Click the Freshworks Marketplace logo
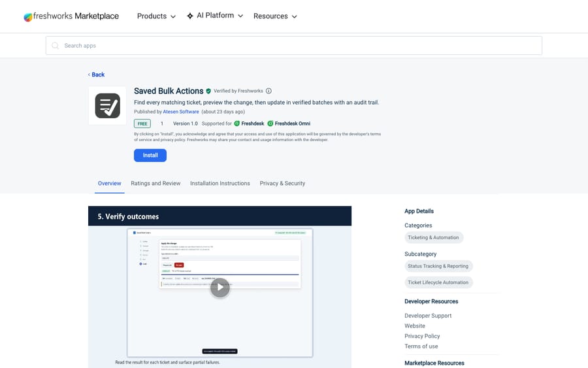This screenshot has width=588, height=368. click(71, 16)
